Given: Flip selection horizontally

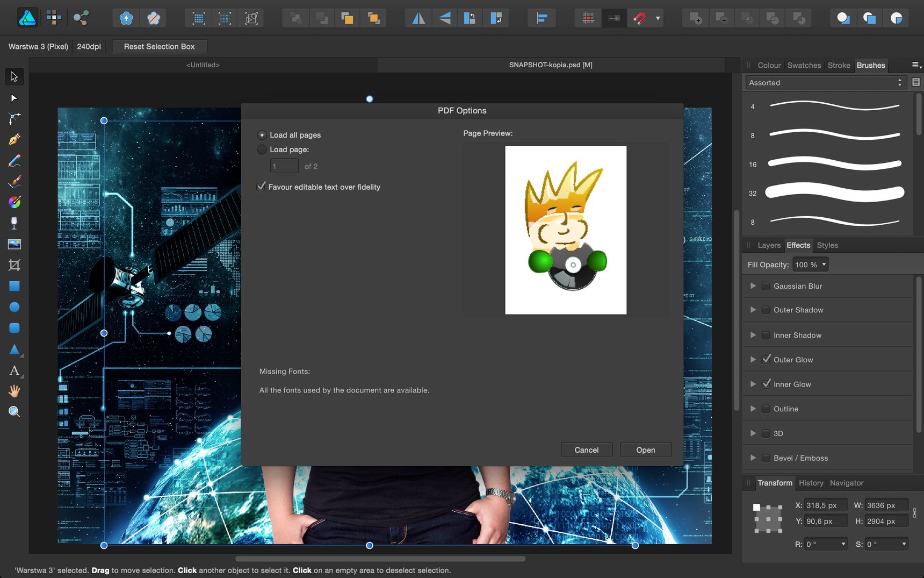Looking at the screenshot, I should [418, 18].
